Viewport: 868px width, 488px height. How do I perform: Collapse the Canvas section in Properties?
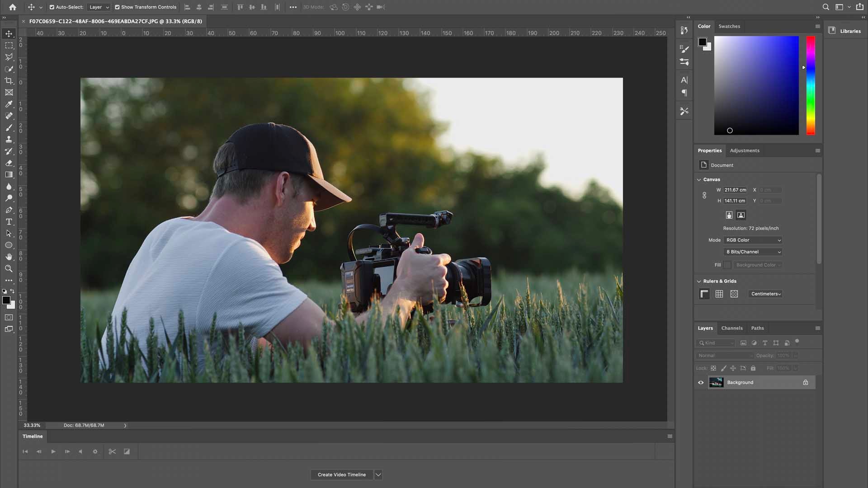pyautogui.click(x=699, y=179)
